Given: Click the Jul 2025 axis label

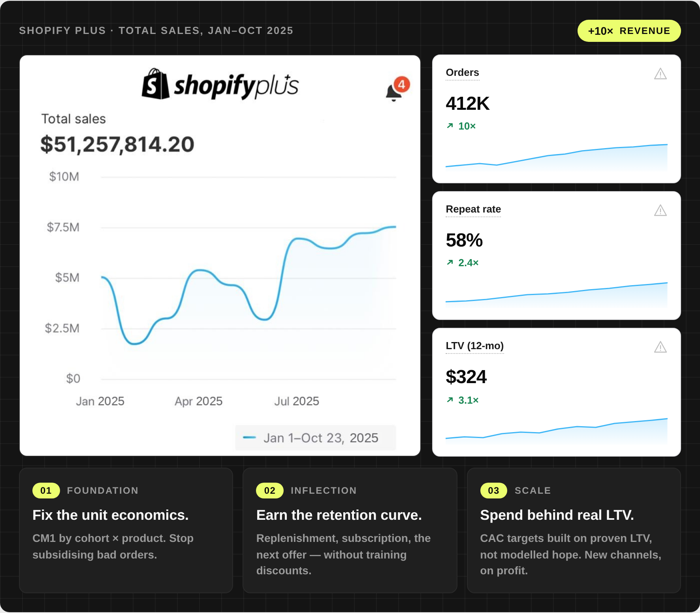Looking at the screenshot, I should [x=297, y=401].
